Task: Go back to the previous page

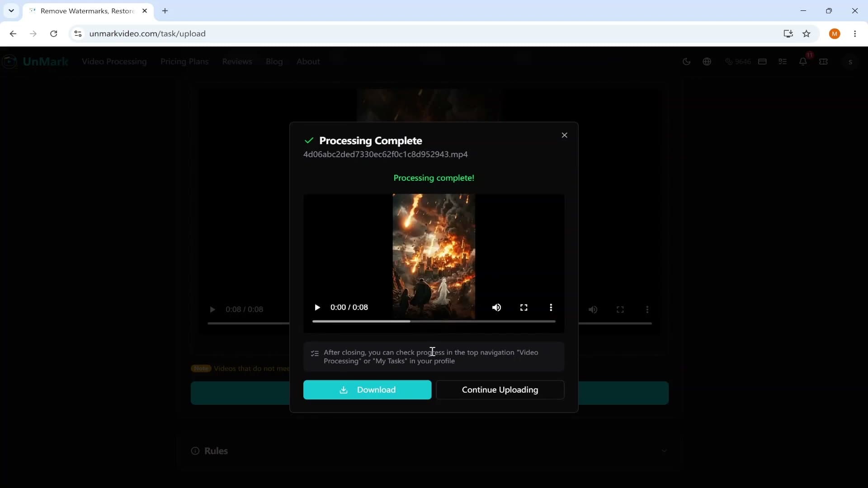Action: click(x=13, y=33)
